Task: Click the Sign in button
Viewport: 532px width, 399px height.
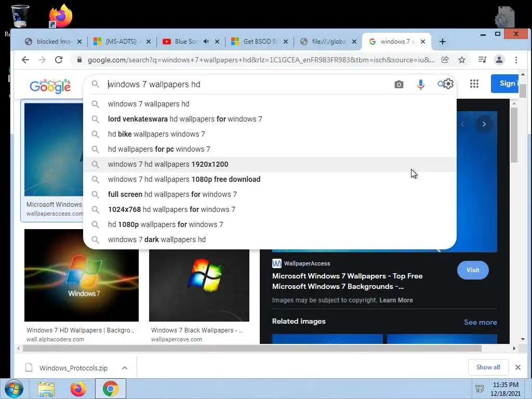Action: coord(505,84)
